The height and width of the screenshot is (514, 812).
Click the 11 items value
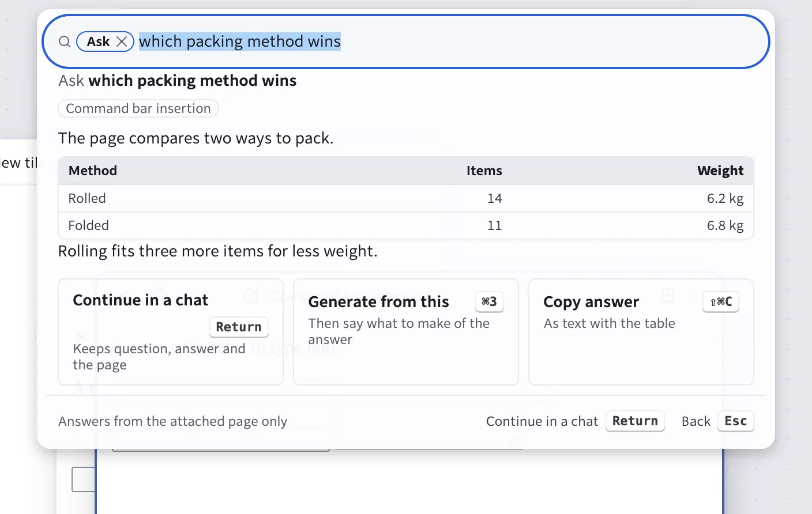click(x=495, y=225)
